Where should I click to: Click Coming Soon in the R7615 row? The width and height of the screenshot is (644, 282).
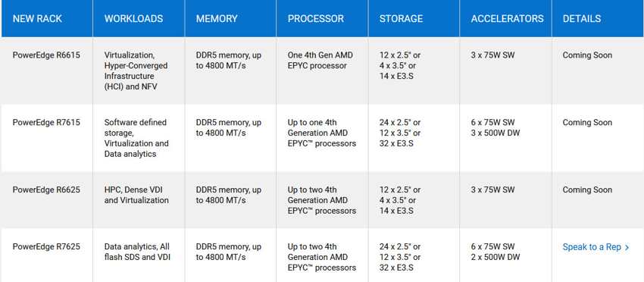pyautogui.click(x=587, y=123)
